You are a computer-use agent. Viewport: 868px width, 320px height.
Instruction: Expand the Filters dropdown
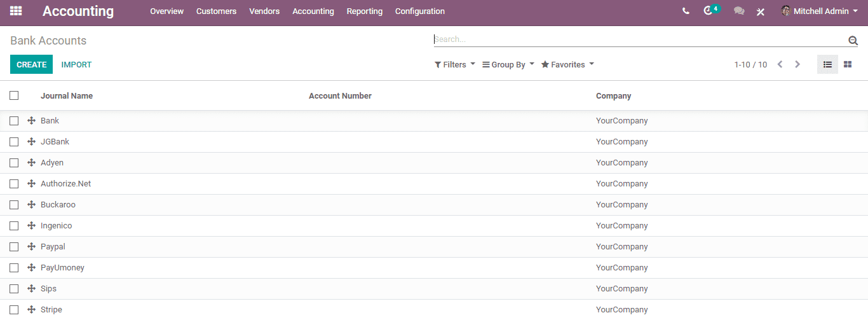click(x=455, y=64)
